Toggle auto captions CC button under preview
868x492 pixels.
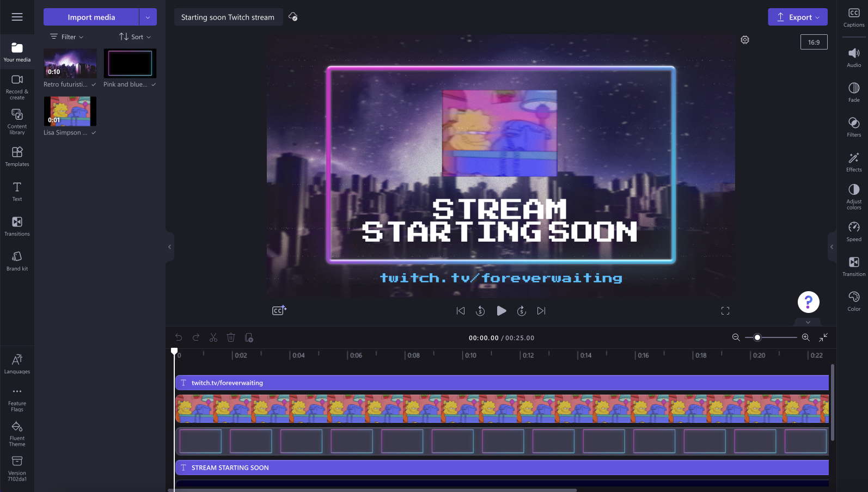pos(279,310)
